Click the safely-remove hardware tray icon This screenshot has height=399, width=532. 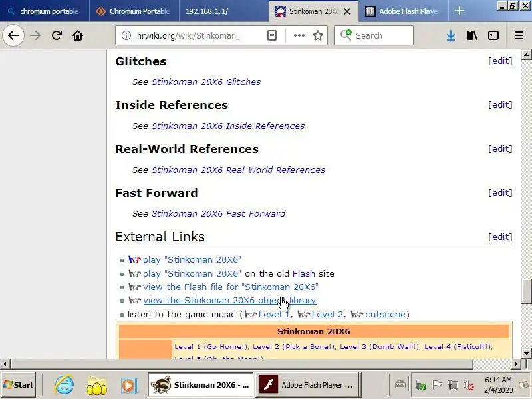click(420, 385)
